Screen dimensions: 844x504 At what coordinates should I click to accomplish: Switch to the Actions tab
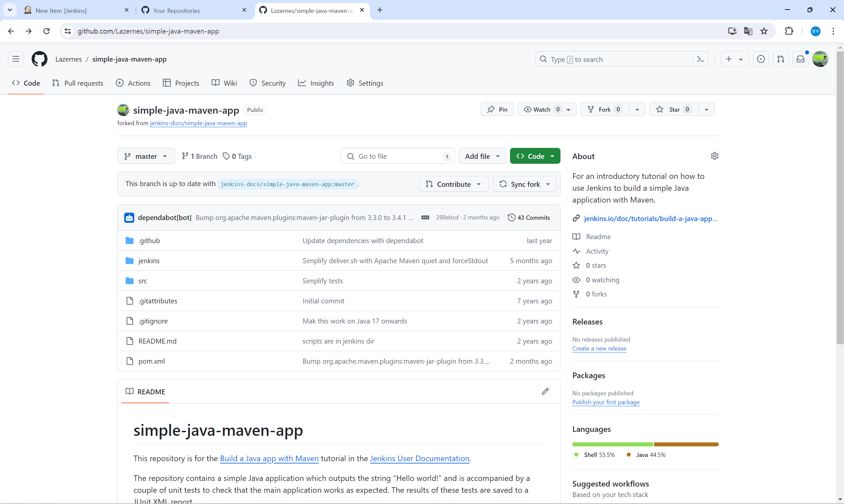133,83
